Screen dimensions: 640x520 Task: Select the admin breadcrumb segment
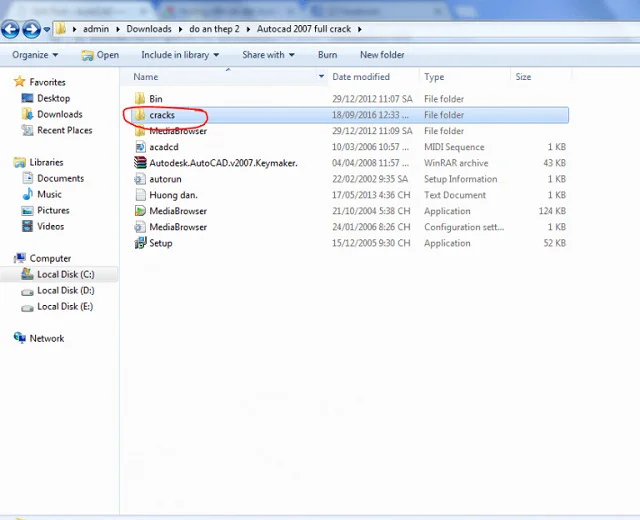(96, 29)
